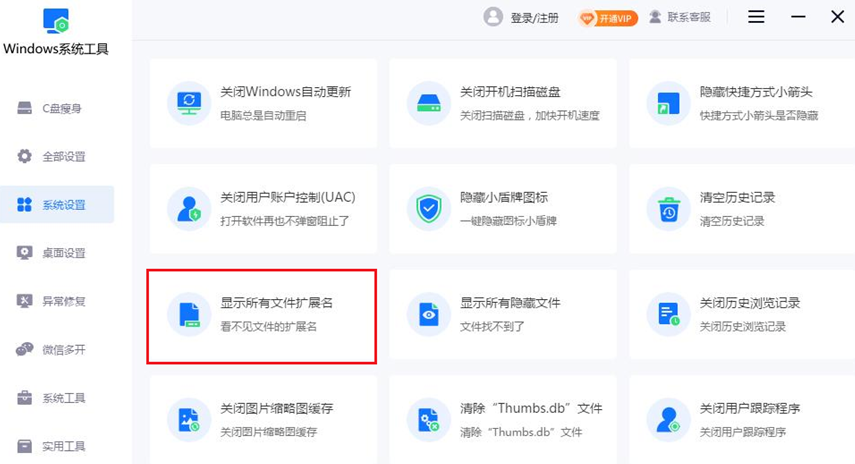Select the 关闭开机扫描磁盘 title
855x464 pixels.
pyautogui.click(x=510, y=92)
